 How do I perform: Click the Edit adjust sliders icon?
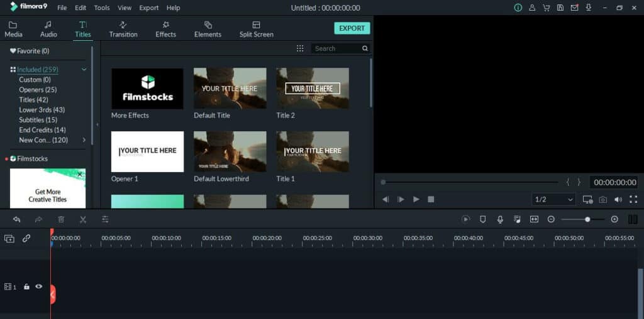coord(105,219)
